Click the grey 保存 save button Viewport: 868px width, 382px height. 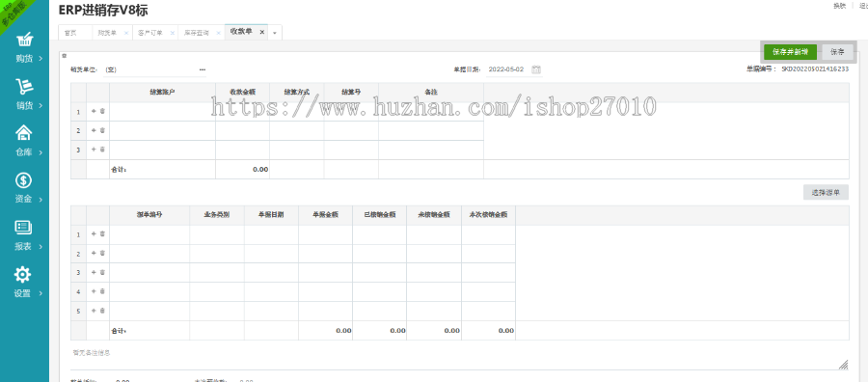(837, 52)
